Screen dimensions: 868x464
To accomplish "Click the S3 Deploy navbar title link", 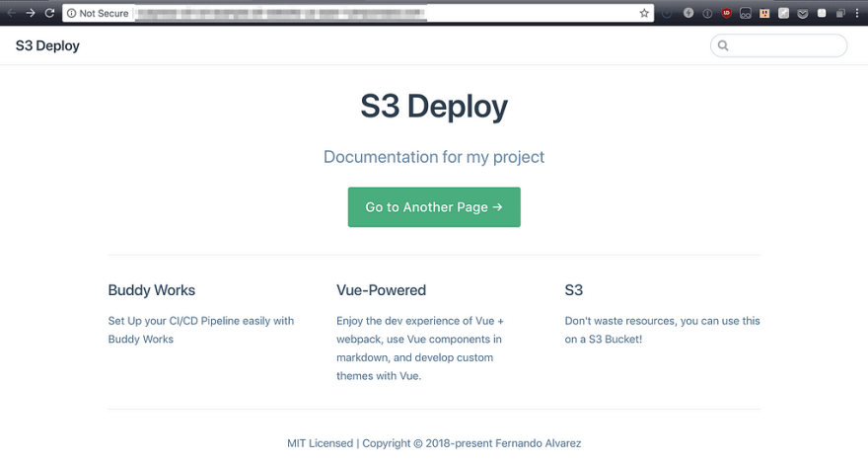I will (x=47, y=45).
